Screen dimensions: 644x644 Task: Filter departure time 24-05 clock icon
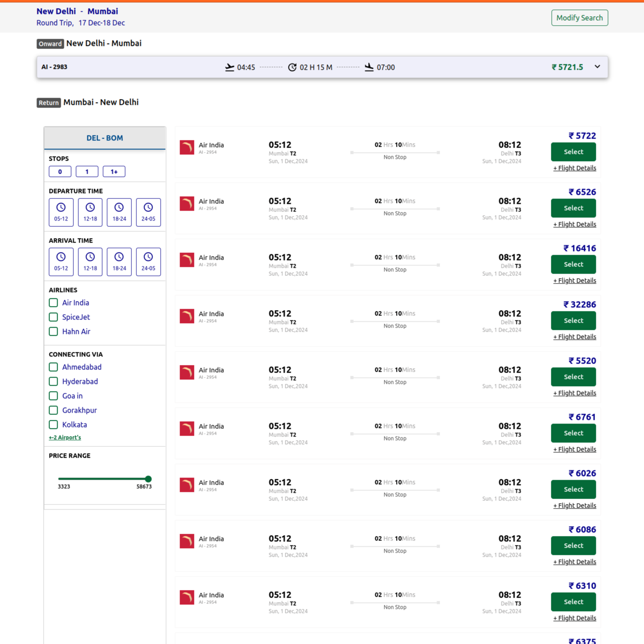(148, 207)
